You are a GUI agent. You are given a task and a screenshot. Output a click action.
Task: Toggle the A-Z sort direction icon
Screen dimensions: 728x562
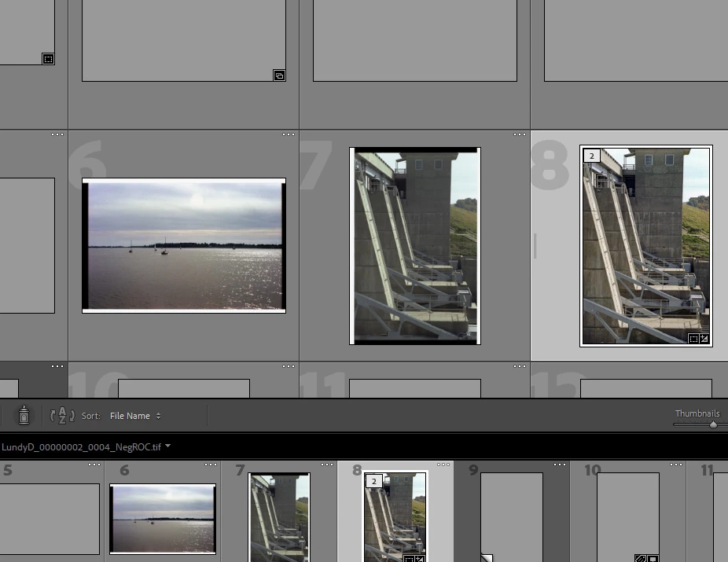(x=62, y=415)
